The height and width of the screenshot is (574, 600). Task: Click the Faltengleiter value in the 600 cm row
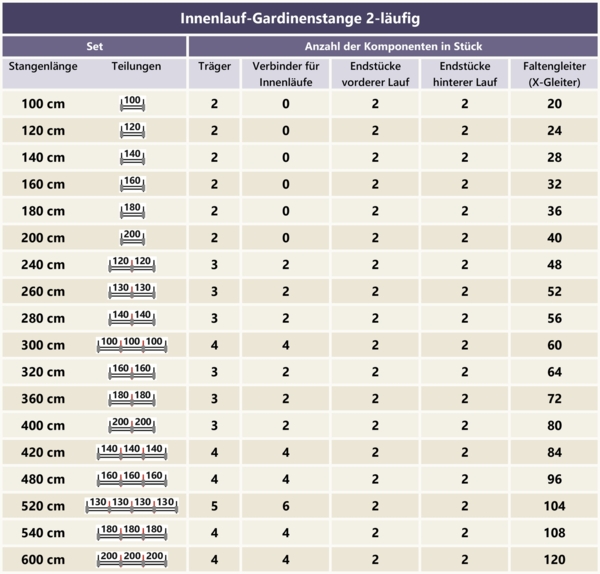[554, 557]
